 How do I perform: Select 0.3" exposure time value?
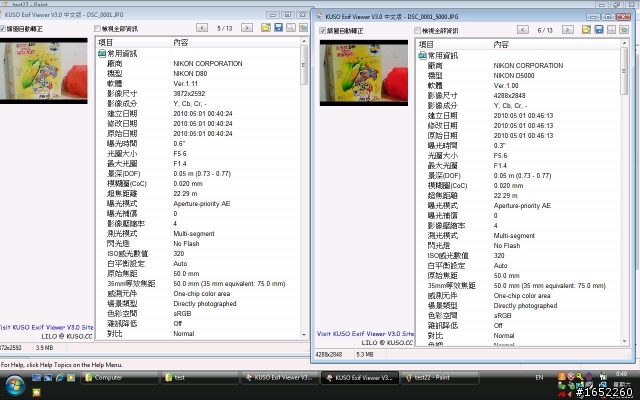point(500,146)
